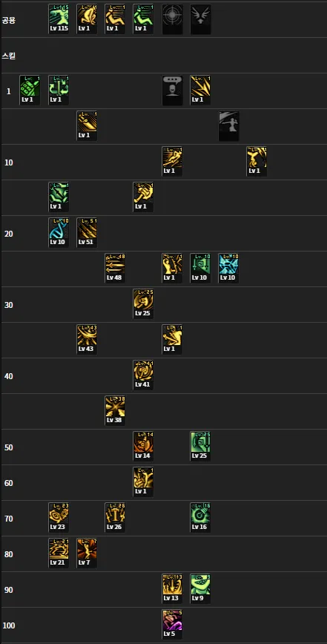Click the Lv 23 skill icon
Image resolution: width=327 pixels, height=644 pixels.
click(x=59, y=518)
